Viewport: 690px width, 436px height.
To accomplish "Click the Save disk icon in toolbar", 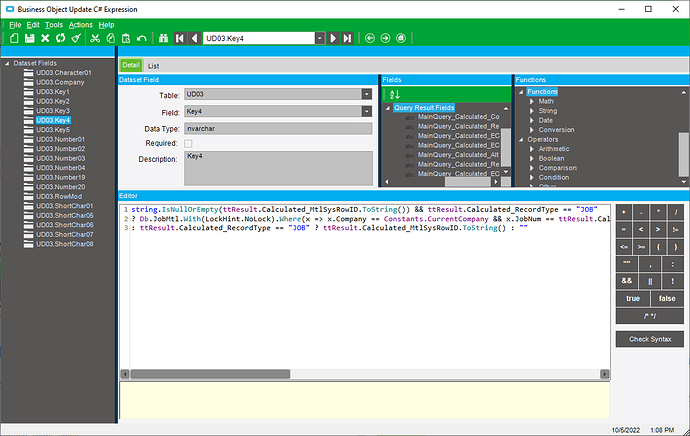I will [x=29, y=38].
